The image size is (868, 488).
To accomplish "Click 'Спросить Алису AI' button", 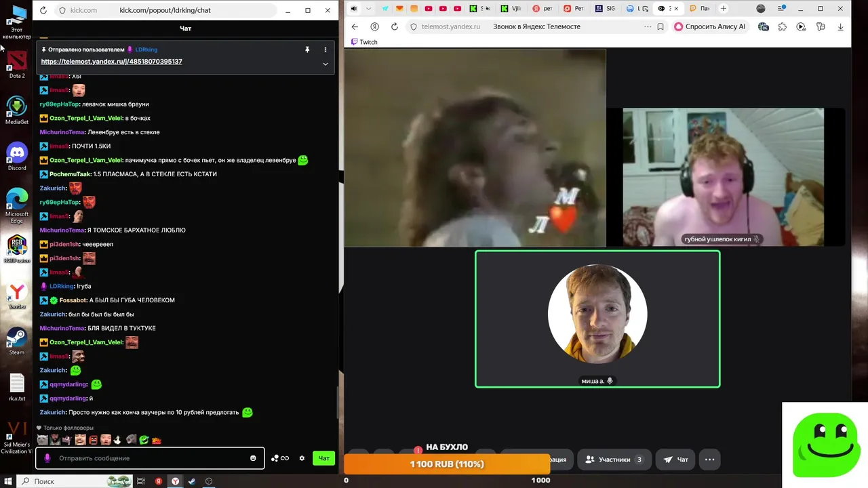I will click(x=710, y=26).
